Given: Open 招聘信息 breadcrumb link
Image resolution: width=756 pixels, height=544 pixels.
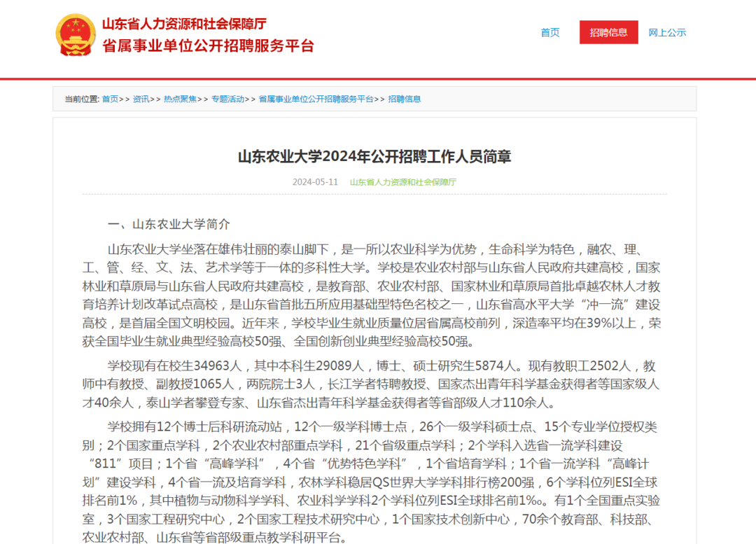Looking at the screenshot, I should pos(404,99).
